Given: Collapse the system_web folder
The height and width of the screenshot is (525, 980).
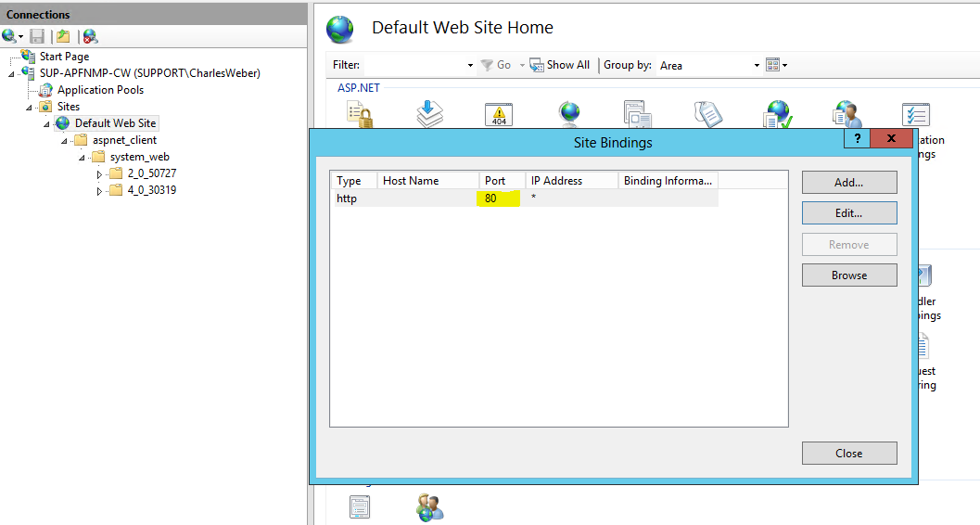Looking at the screenshot, I should [x=82, y=158].
